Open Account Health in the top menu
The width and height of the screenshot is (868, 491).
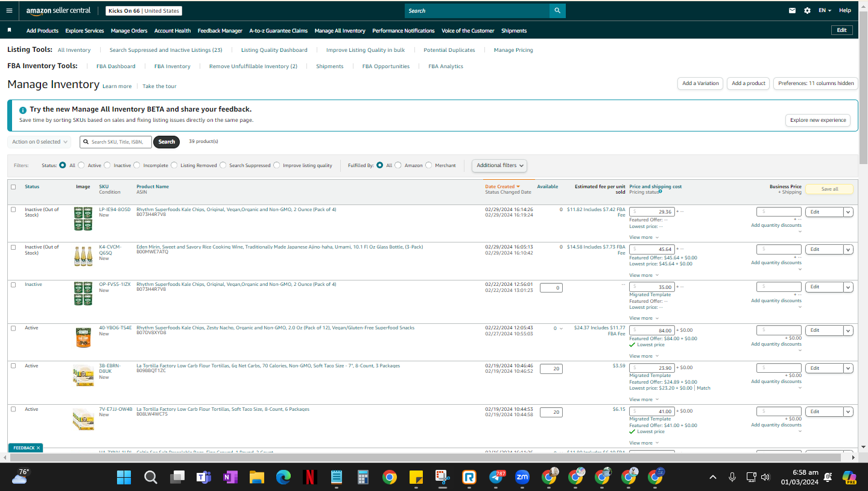[173, 31]
